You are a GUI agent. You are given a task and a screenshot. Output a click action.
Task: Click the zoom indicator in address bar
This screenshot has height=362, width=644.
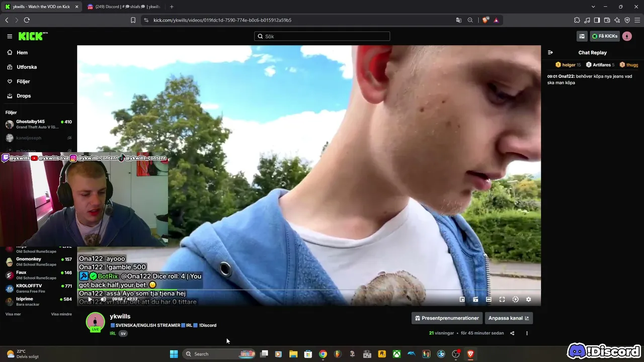coord(470,20)
